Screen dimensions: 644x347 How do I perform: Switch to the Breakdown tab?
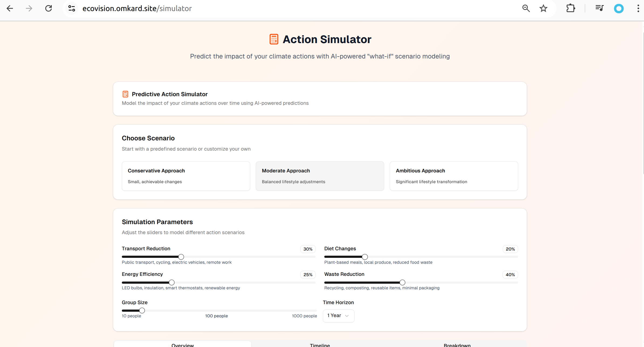pos(457,345)
